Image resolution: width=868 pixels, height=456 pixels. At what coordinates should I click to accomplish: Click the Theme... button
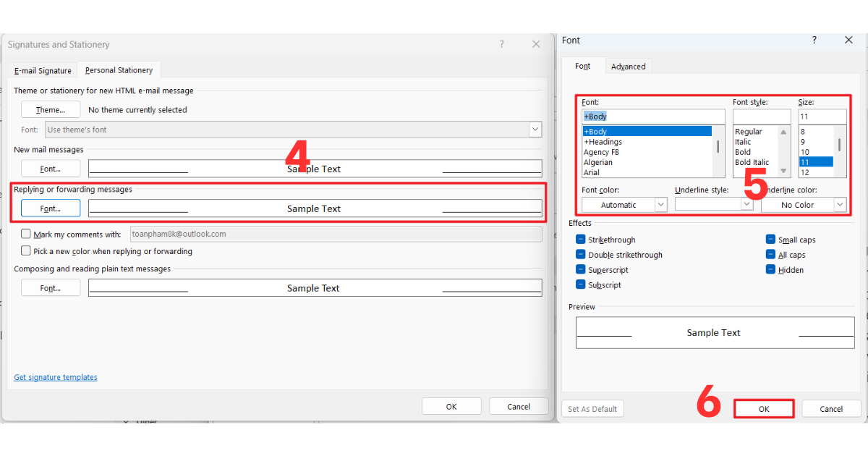click(x=51, y=110)
